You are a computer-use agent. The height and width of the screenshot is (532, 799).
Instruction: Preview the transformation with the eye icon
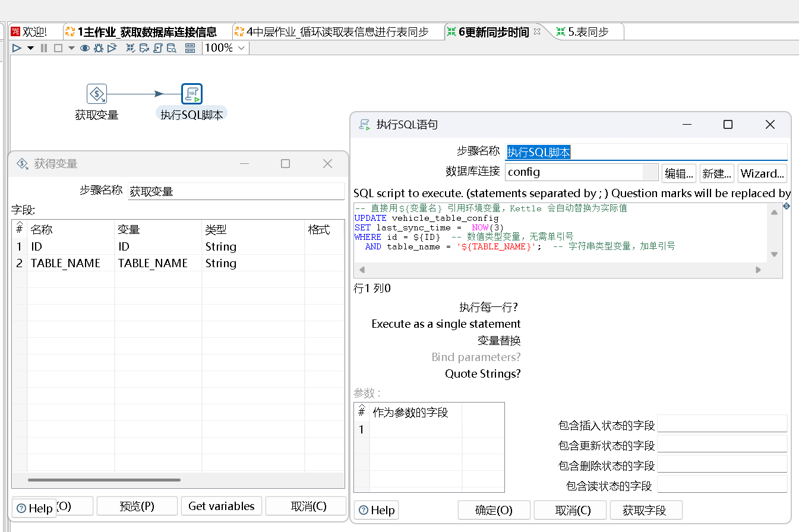84,47
